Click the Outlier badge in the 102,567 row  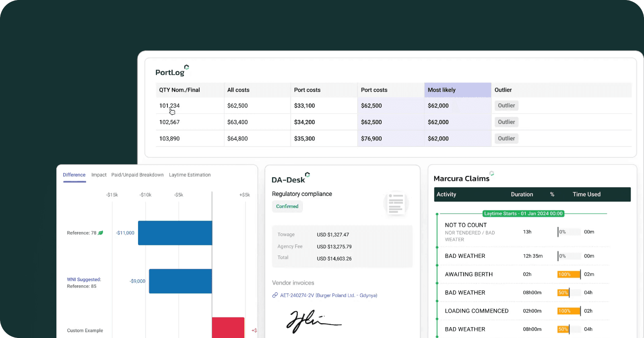(506, 122)
